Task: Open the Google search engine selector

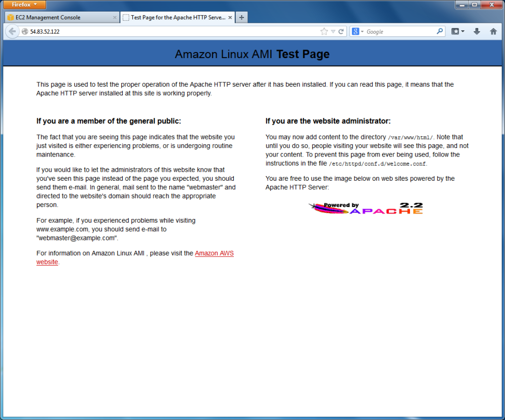Action: [x=358, y=31]
